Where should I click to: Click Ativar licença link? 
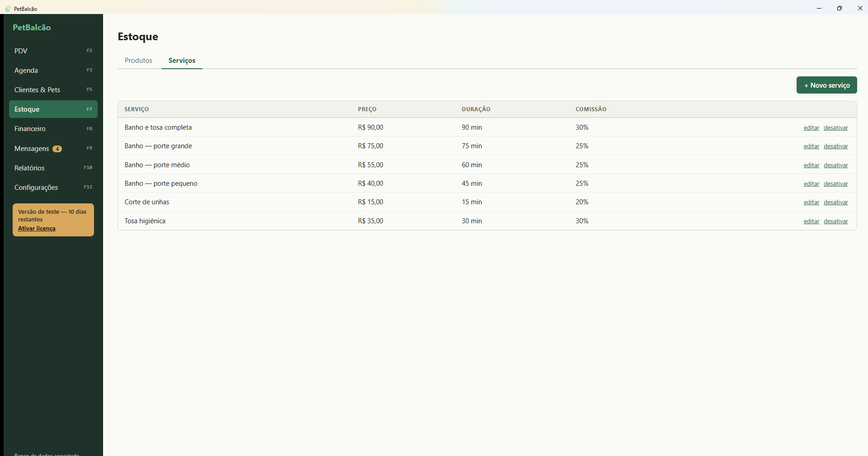pos(37,228)
